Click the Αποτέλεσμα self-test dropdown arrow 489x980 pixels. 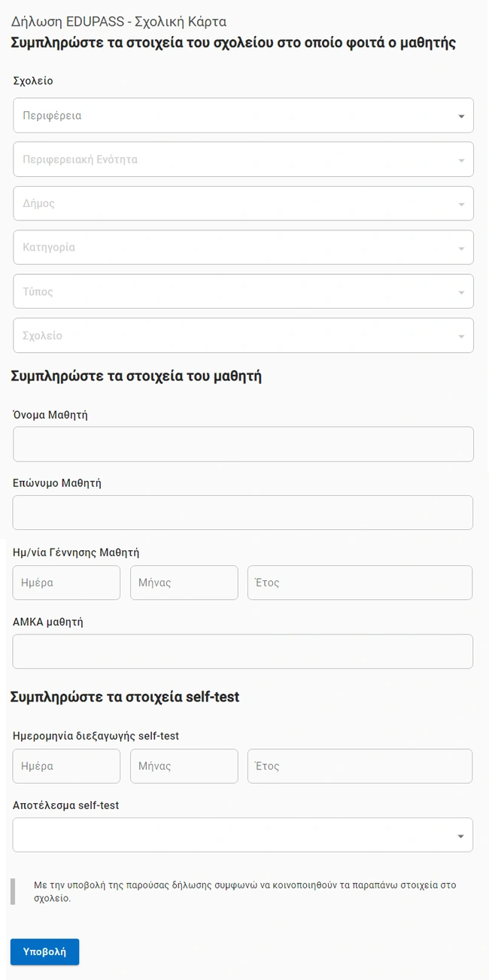pyautogui.click(x=460, y=836)
